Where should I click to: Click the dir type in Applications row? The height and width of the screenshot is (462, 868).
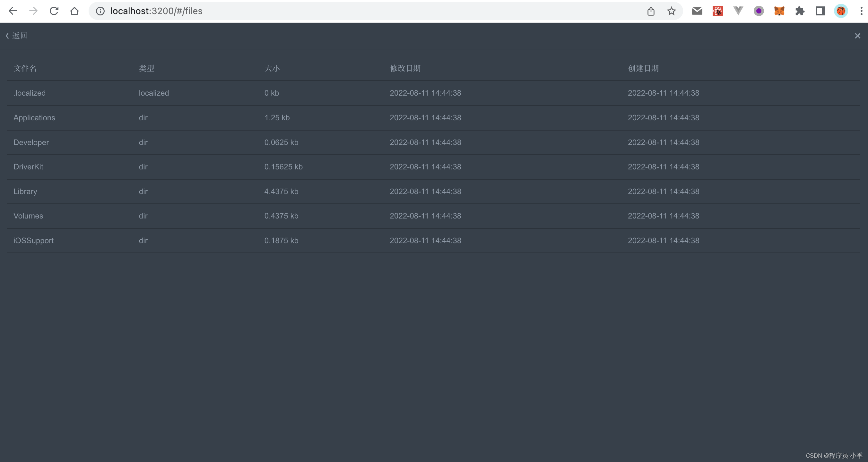(143, 118)
